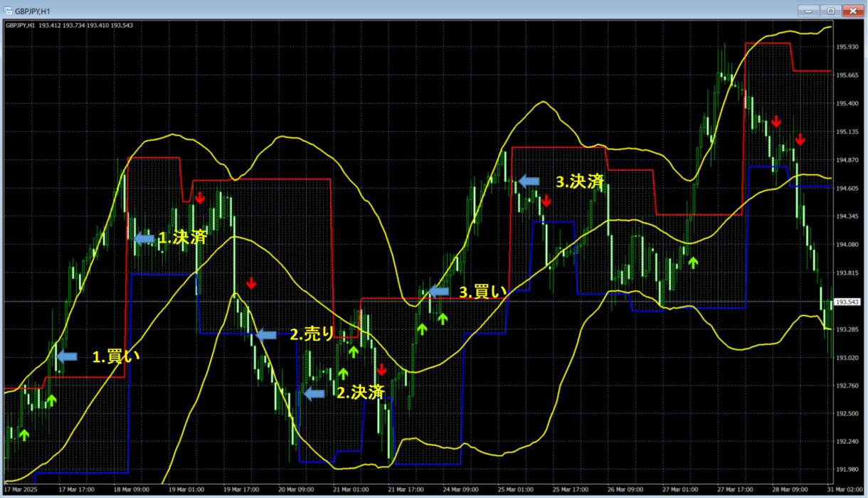
Task: Select the 19 Mar 01:00 time label
Action: 187,490
